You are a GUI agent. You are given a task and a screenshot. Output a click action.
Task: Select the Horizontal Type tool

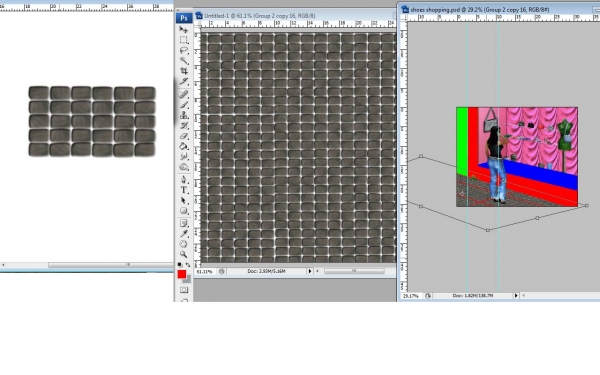point(184,190)
